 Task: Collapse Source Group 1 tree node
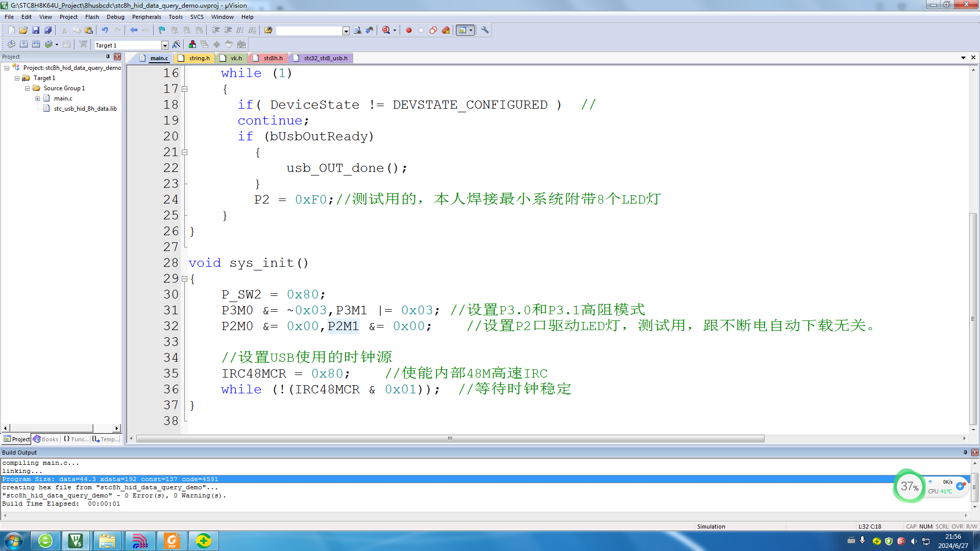tap(27, 88)
